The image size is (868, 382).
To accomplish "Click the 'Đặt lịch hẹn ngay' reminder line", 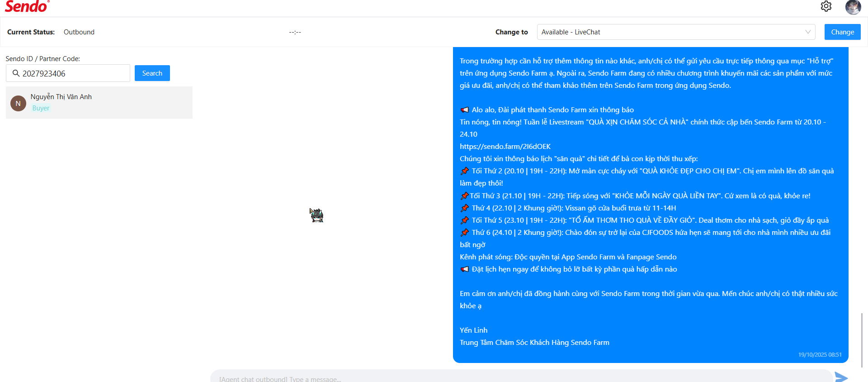I will pyautogui.click(x=568, y=269).
